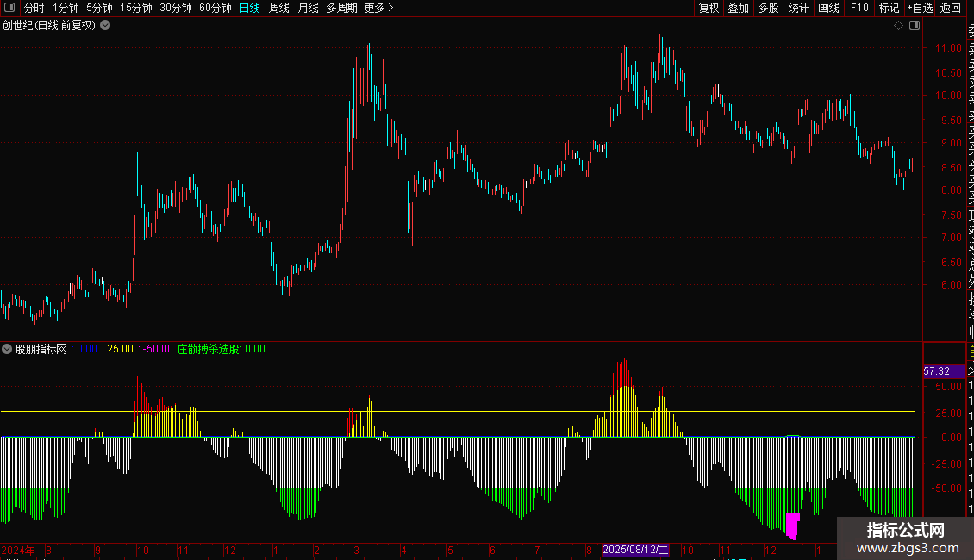The height and width of the screenshot is (560, 974).
Task: Click the 6.00 price level on axis
Action: [951, 285]
